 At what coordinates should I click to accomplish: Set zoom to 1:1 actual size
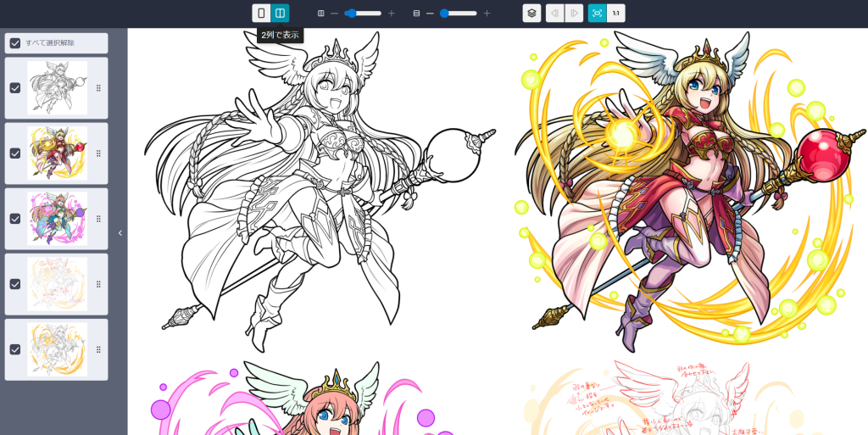616,14
